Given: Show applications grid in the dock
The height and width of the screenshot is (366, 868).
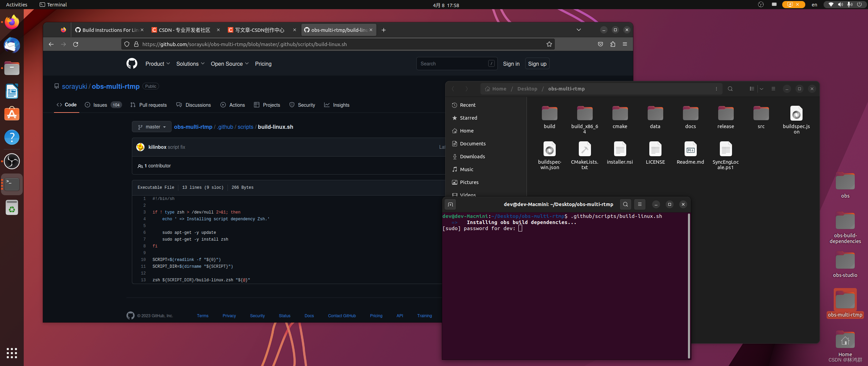Looking at the screenshot, I should 12,353.
